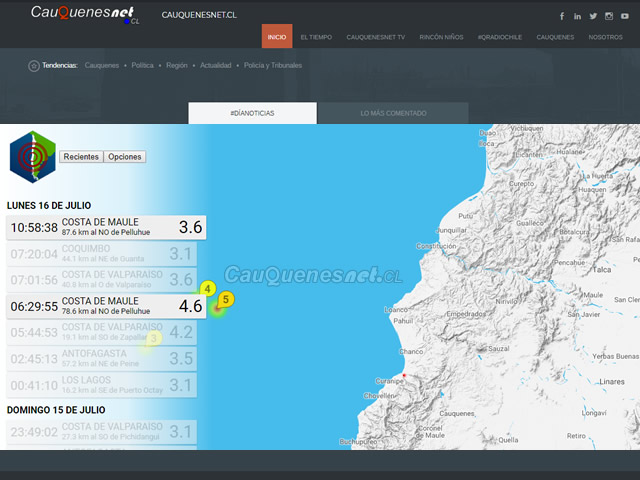
Task: Open the LinkedIn social icon
Action: pyautogui.click(x=577, y=16)
